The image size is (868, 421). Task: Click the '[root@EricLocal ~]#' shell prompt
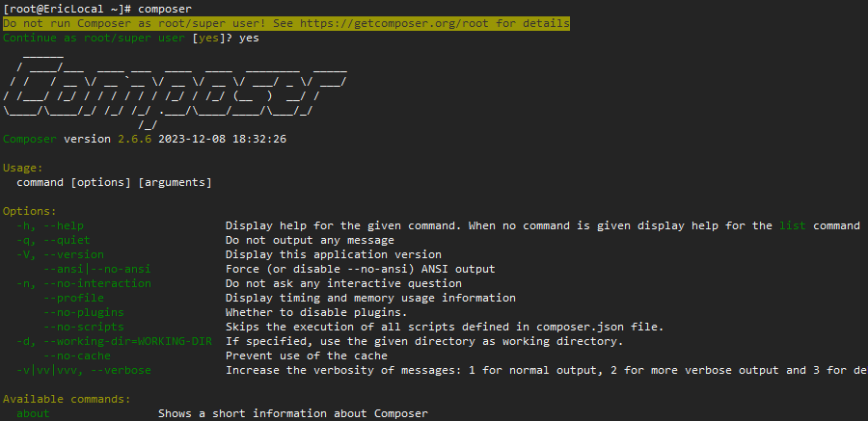[67, 10]
